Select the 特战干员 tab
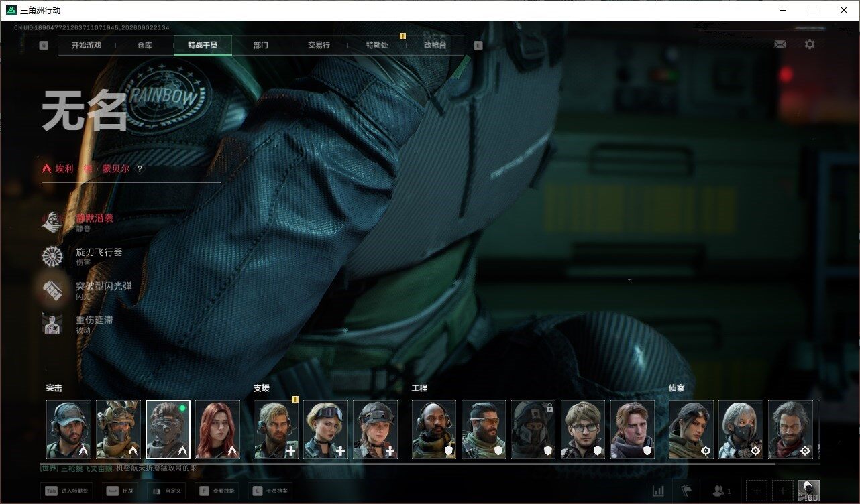Image resolution: width=860 pixels, height=504 pixels. point(203,45)
